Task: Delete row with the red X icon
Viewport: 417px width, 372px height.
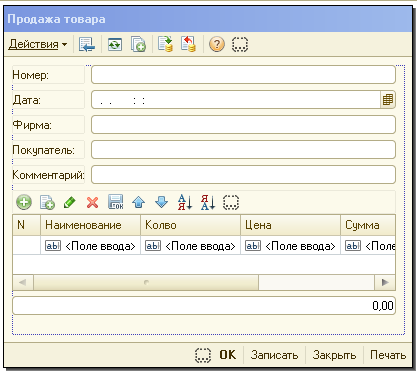Action: pos(92,202)
